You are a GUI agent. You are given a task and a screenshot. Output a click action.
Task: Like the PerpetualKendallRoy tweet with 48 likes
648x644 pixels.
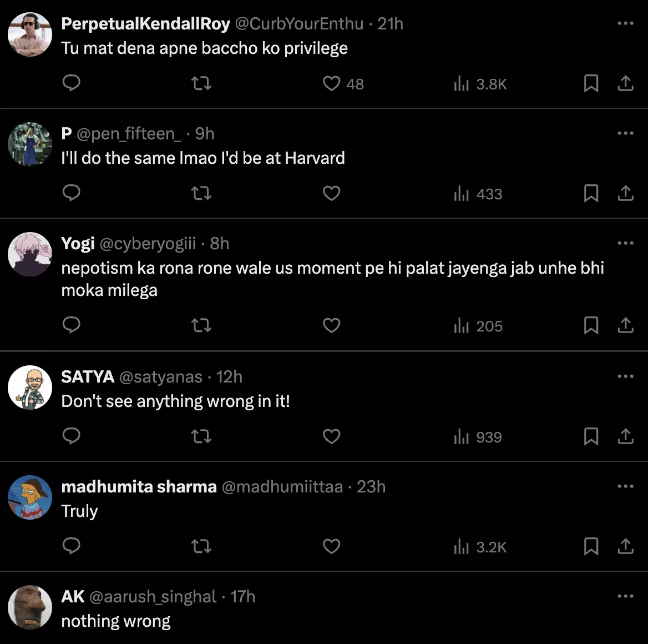332,84
